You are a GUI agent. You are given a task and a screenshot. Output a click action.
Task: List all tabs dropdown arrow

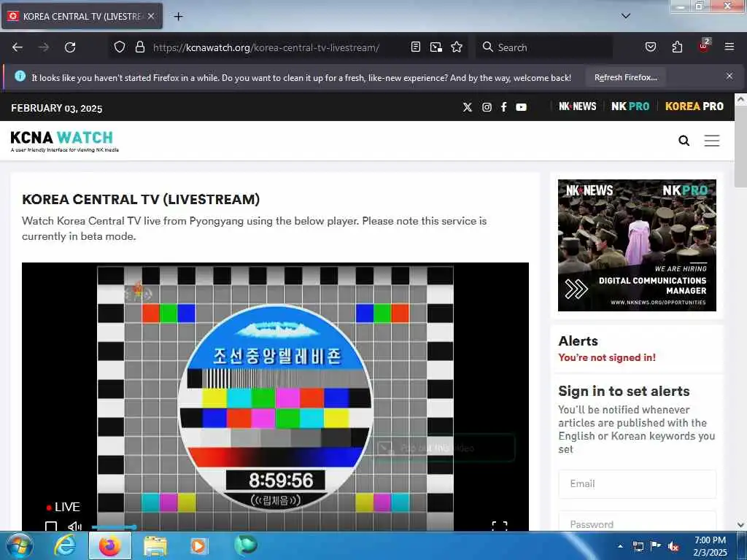pyautogui.click(x=626, y=16)
